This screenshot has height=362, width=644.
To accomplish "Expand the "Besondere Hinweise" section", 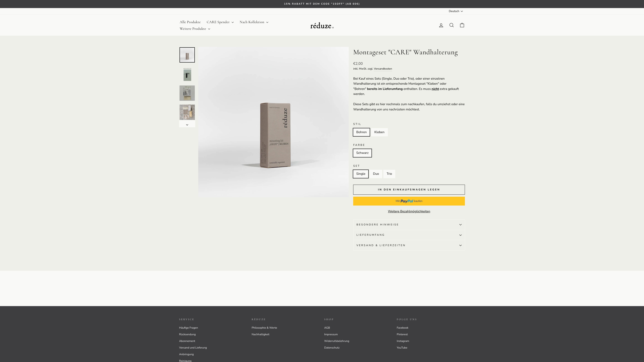I will 409,225.
